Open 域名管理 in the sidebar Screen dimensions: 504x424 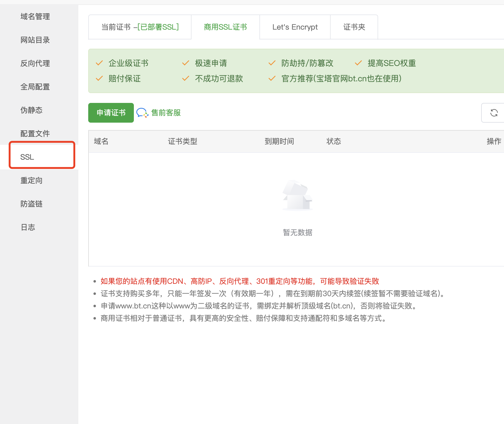(x=35, y=17)
